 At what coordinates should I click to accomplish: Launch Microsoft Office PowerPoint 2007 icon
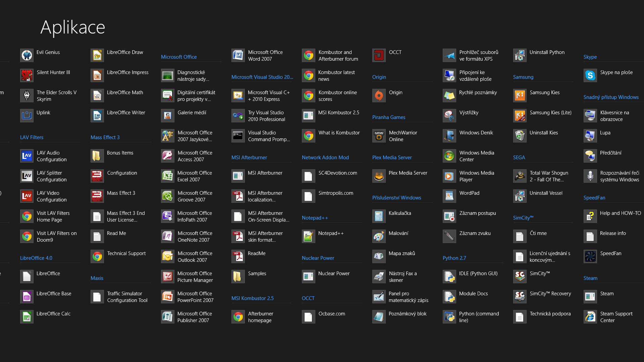coord(168,297)
